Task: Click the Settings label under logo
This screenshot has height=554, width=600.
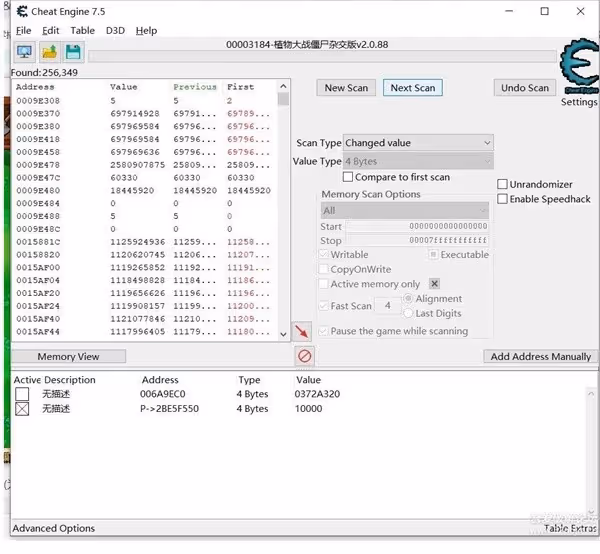Action: click(x=579, y=102)
